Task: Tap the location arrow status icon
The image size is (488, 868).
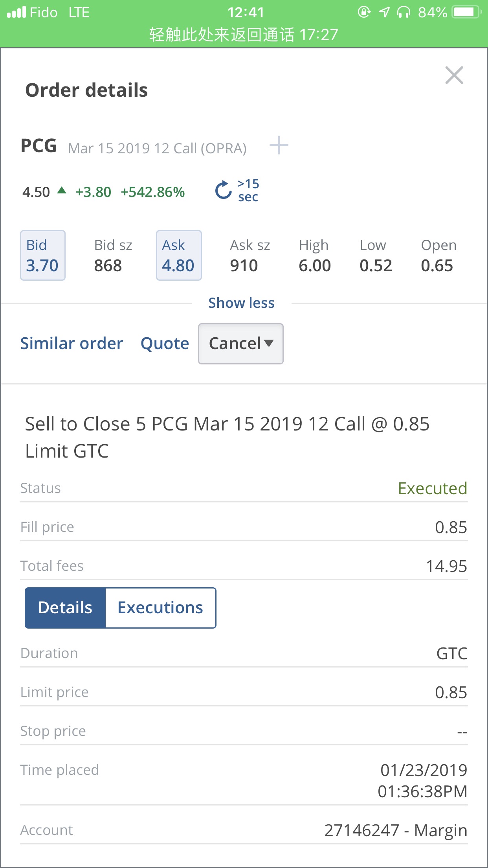Action: tap(384, 12)
